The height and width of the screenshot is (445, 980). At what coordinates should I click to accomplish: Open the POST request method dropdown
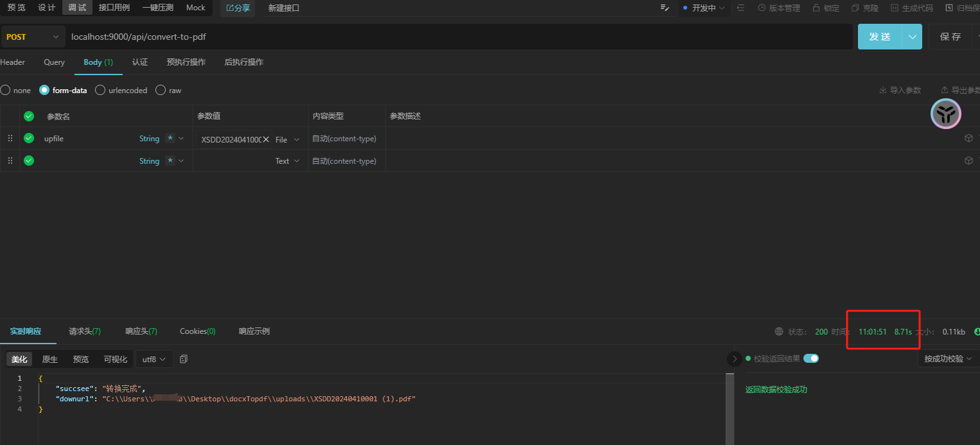pyautogui.click(x=33, y=37)
